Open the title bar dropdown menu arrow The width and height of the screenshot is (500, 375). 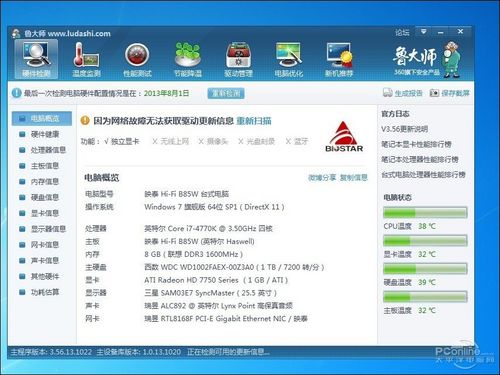pos(423,32)
